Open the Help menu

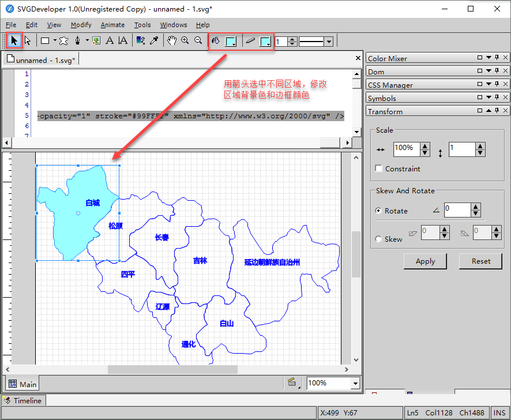pyautogui.click(x=202, y=25)
